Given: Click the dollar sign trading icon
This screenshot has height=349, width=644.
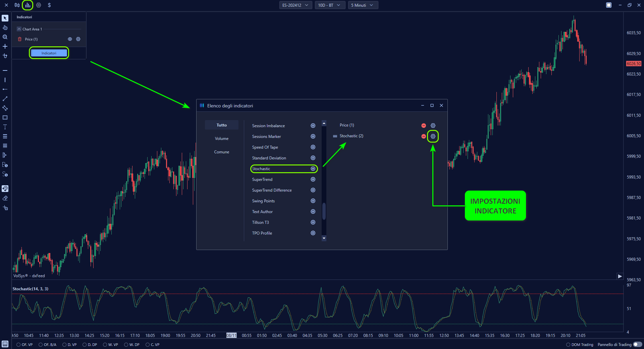Looking at the screenshot, I should click(x=49, y=5).
